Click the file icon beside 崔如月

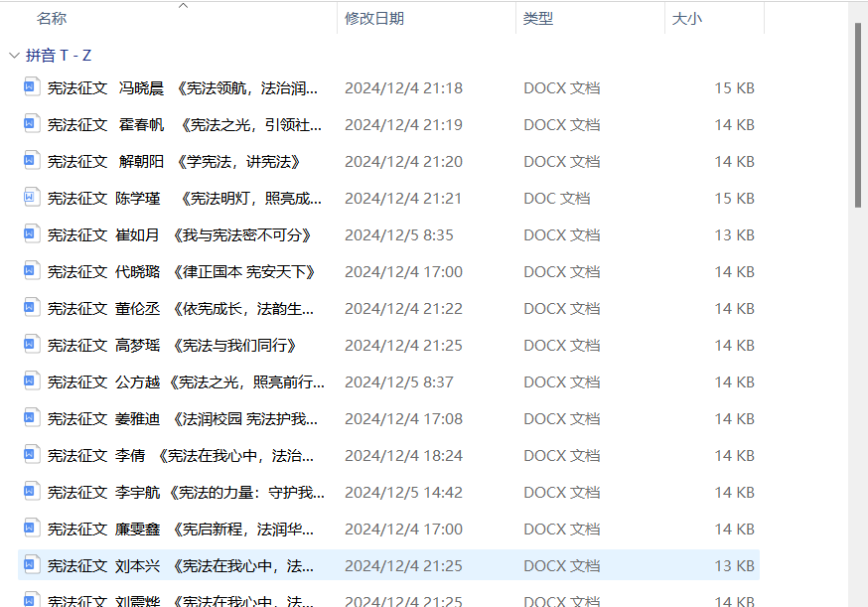(31, 234)
